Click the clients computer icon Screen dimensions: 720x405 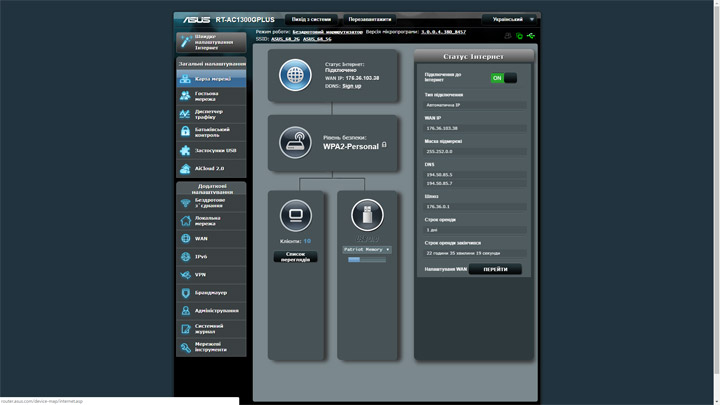click(296, 215)
